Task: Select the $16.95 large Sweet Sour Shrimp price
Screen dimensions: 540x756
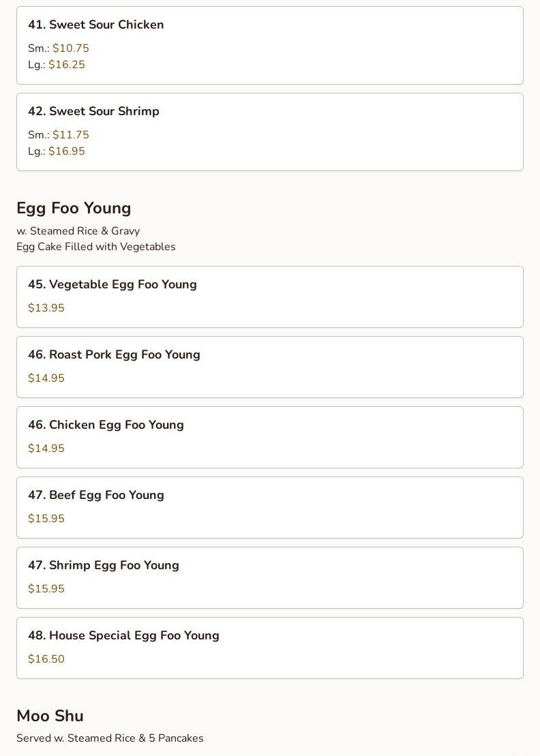Action: (x=66, y=151)
